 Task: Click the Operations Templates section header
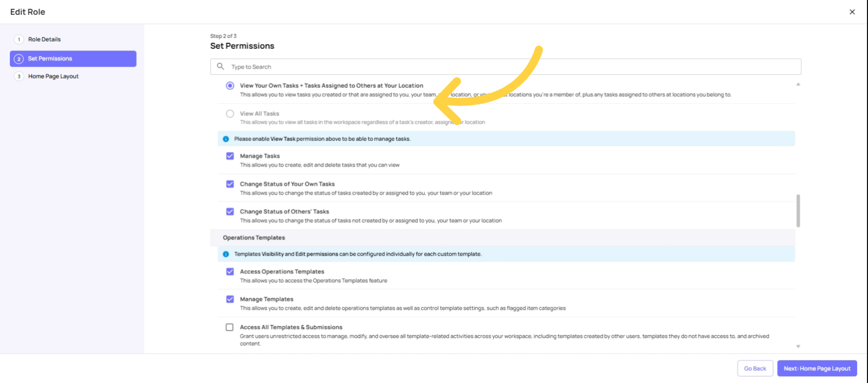tap(502, 238)
